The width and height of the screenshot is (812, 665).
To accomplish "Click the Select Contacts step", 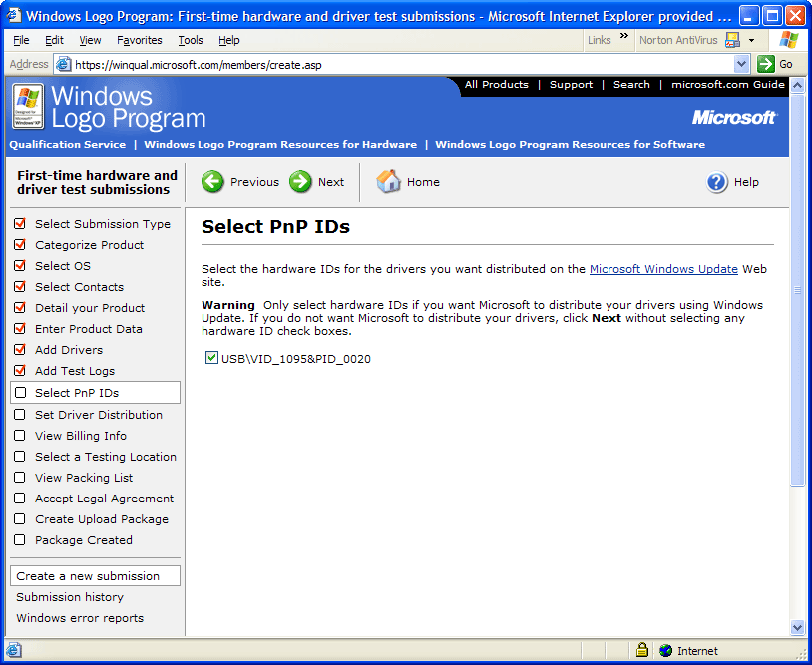I will pos(79,287).
